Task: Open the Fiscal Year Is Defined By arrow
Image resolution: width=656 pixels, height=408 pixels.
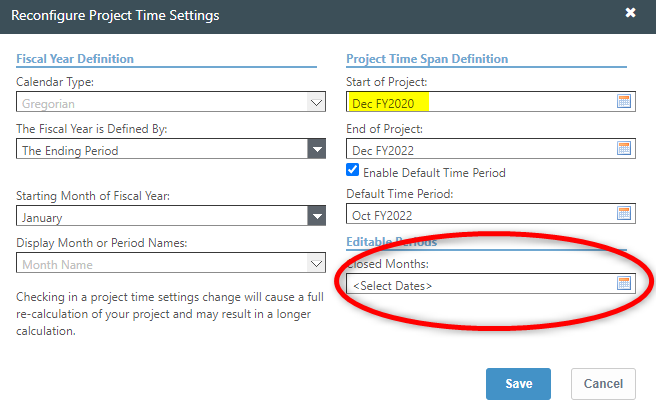Action: [x=316, y=149]
